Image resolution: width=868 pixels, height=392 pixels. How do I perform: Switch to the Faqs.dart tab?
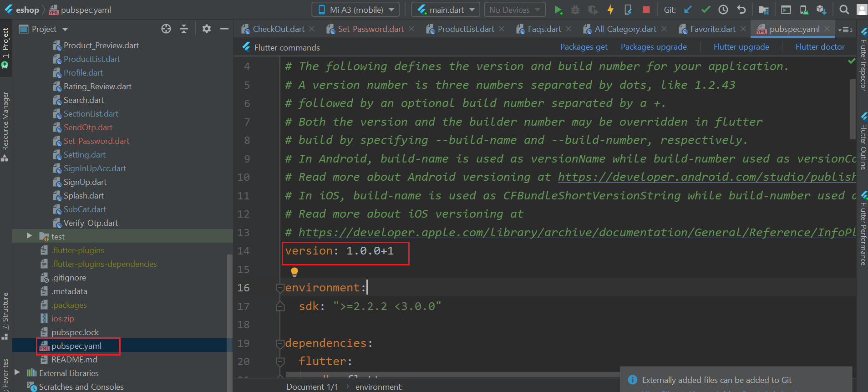point(544,29)
